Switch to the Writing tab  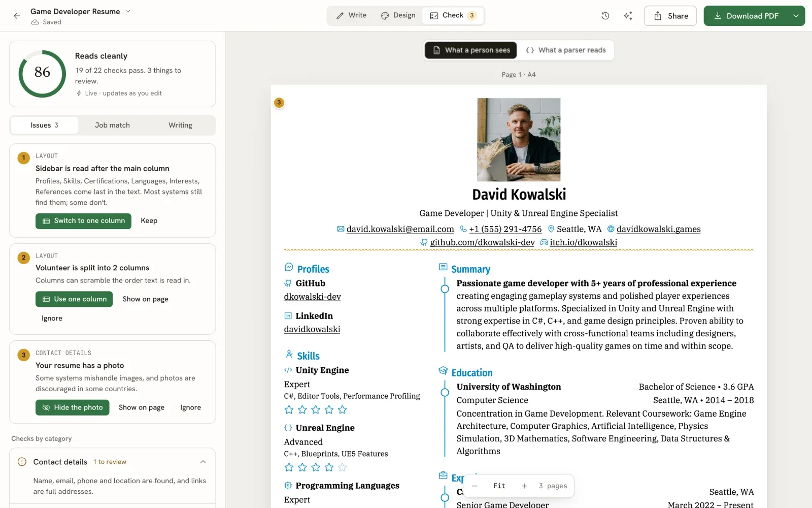tap(180, 125)
